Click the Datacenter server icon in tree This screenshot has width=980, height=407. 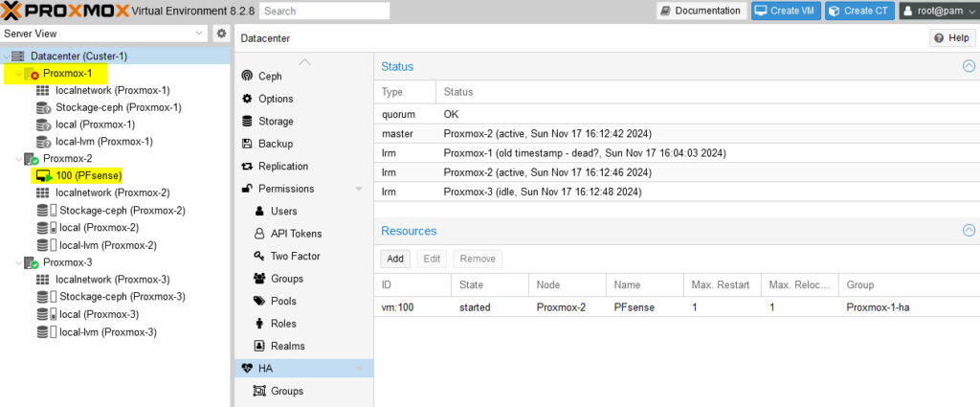(x=18, y=57)
